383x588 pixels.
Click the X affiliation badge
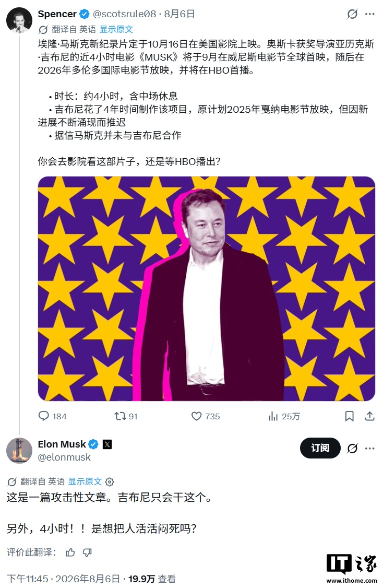tap(107, 444)
